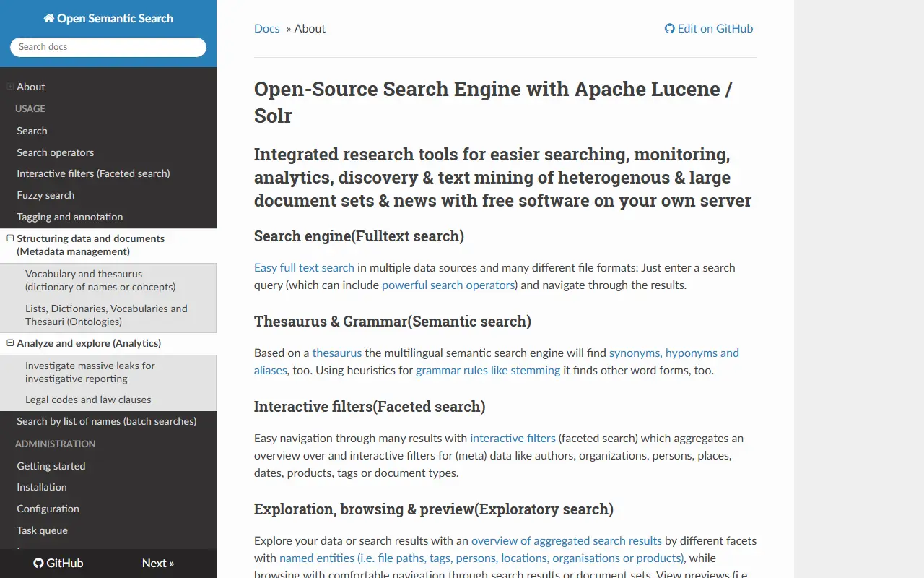Image resolution: width=924 pixels, height=578 pixels.
Task: Focus the Search docs field
Action: pyautogui.click(x=108, y=47)
